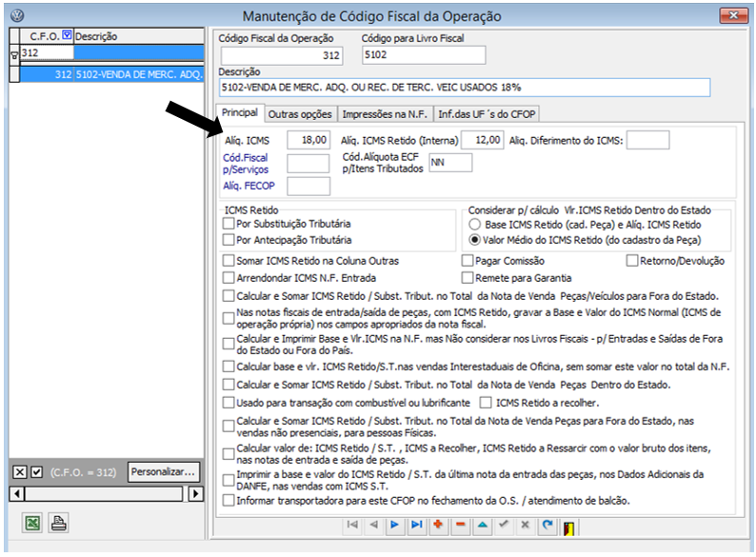Check ICMS Retido a recolher

(x=486, y=403)
